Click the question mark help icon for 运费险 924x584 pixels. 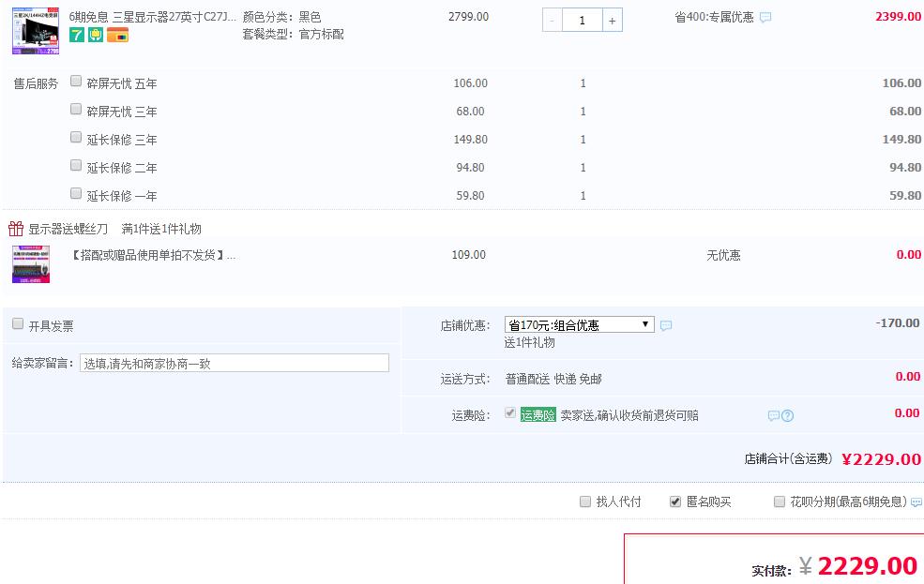tap(787, 415)
